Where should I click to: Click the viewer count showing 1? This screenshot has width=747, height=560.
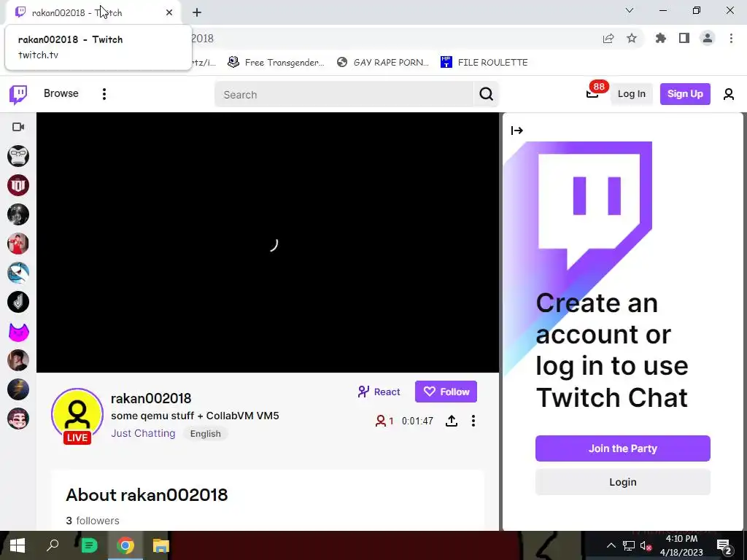click(384, 421)
